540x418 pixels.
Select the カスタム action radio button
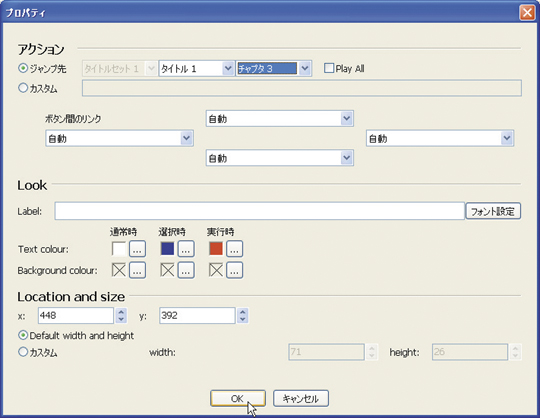tap(23, 88)
